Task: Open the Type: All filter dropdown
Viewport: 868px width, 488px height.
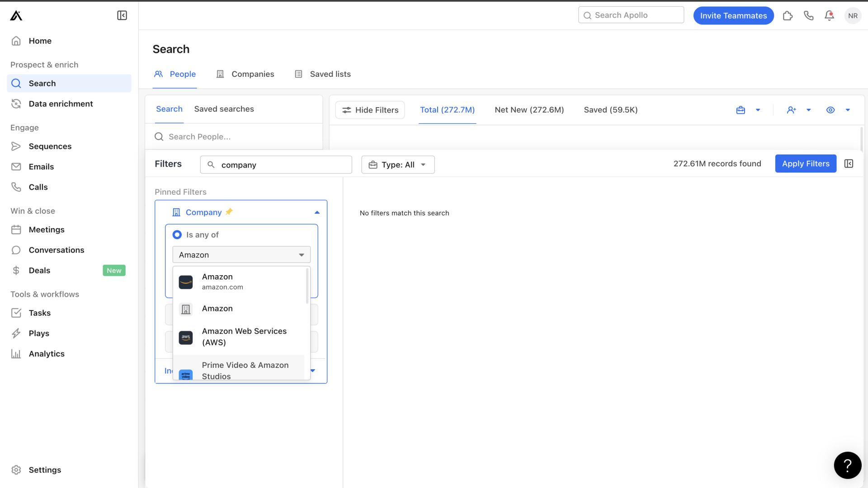Action: click(x=398, y=164)
